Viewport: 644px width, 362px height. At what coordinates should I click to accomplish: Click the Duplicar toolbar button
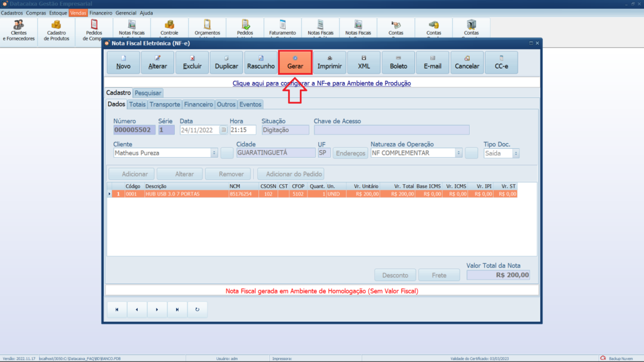(226, 63)
